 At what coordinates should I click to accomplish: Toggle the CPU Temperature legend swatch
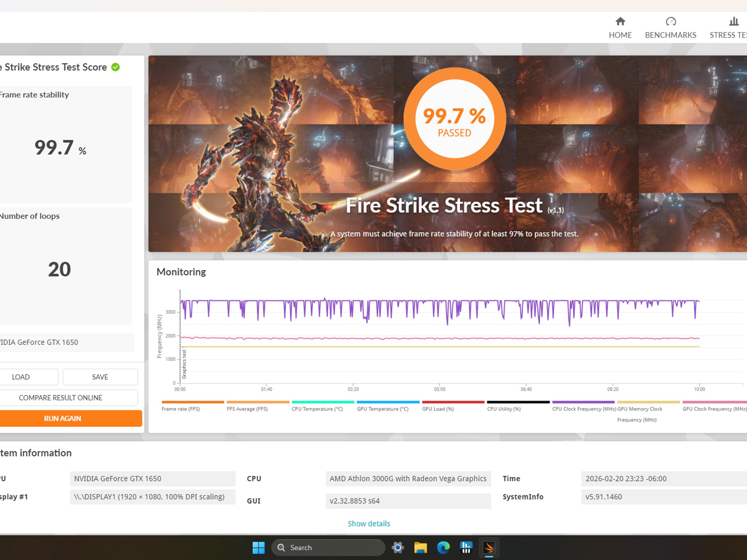(x=323, y=402)
